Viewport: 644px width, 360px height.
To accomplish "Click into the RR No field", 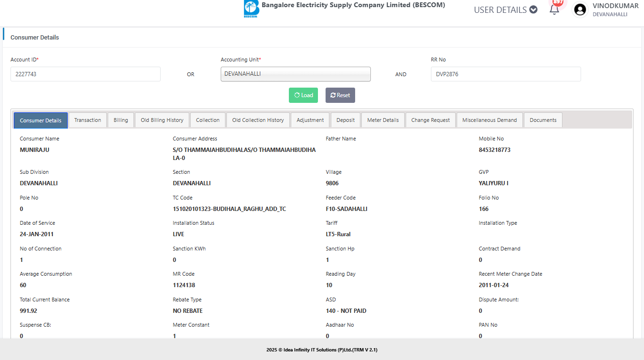I will (x=505, y=74).
